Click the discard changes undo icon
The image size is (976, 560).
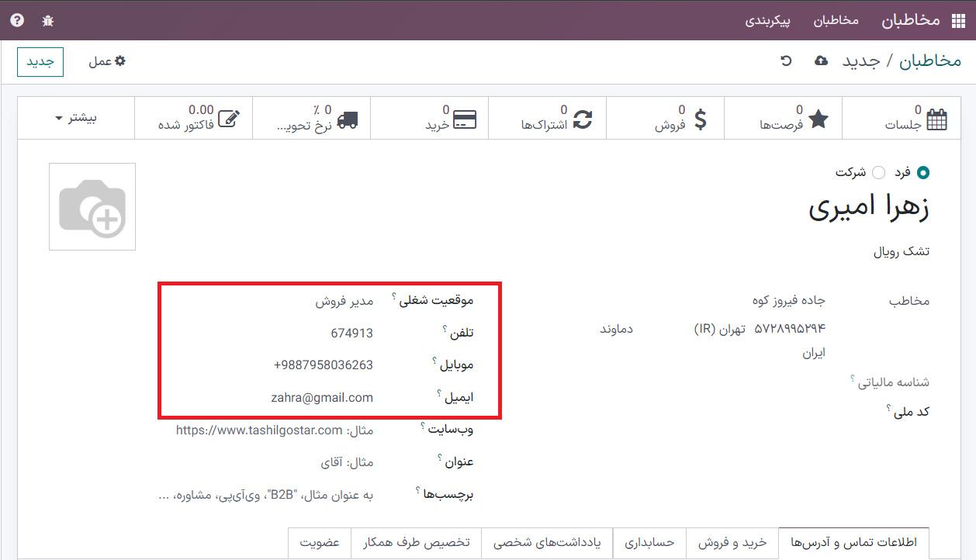click(786, 60)
